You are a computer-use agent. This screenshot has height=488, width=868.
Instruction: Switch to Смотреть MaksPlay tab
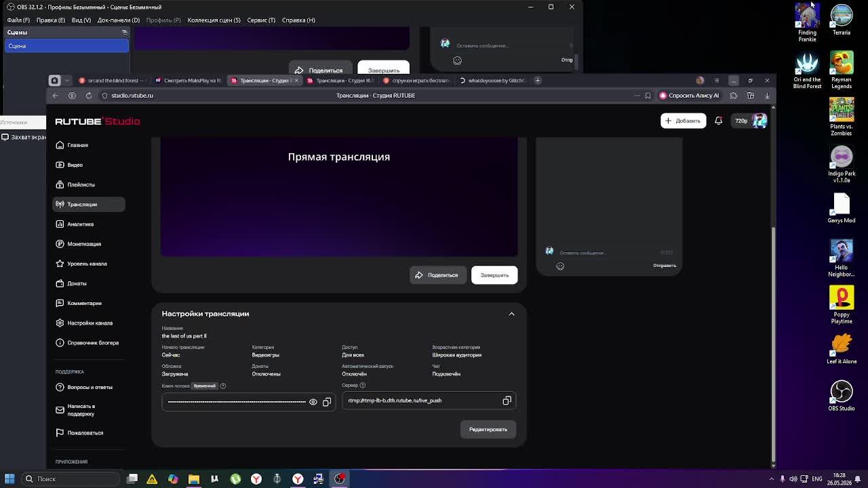188,81
